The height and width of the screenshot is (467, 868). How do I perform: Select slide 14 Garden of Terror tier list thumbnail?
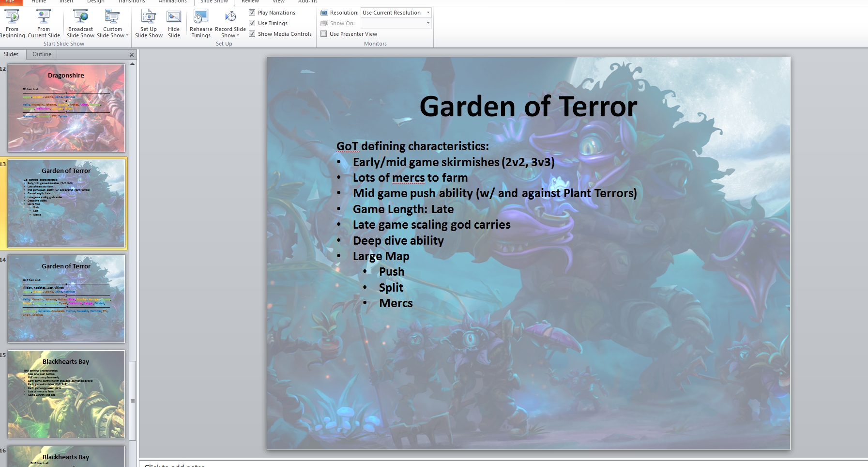point(66,299)
